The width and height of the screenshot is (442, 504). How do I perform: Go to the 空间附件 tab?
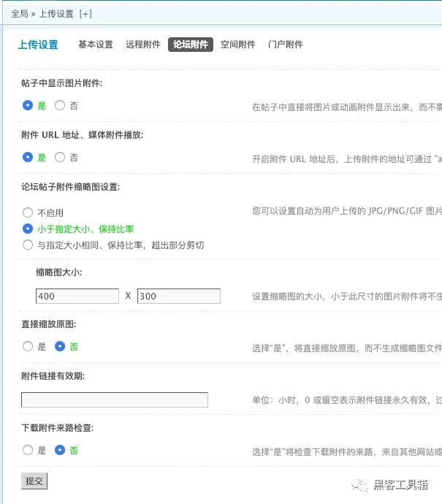tap(238, 45)
